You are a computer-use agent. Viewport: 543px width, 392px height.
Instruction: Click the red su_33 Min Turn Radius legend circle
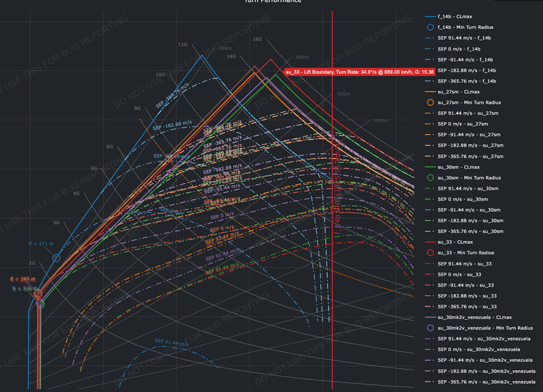pyautogui.click(x=431, y=253)
